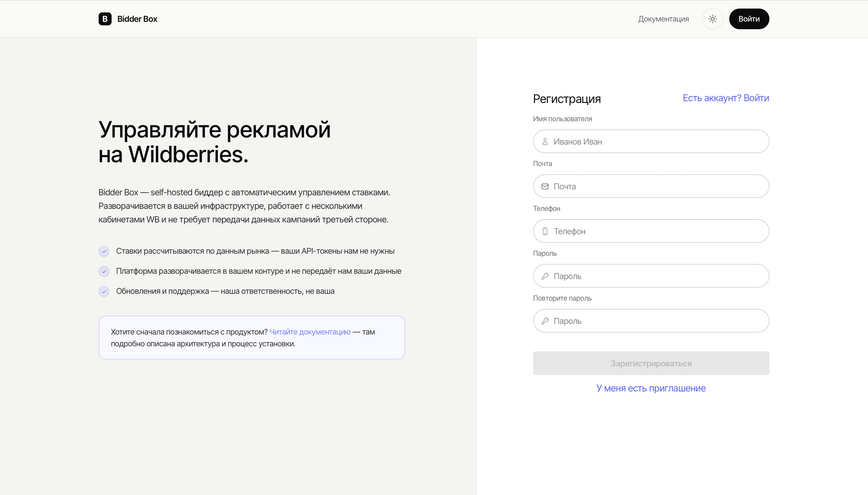This screenshot has width=868, height=495.
Task: Open the У меня есть приглашение link
Action: [651, 388]
